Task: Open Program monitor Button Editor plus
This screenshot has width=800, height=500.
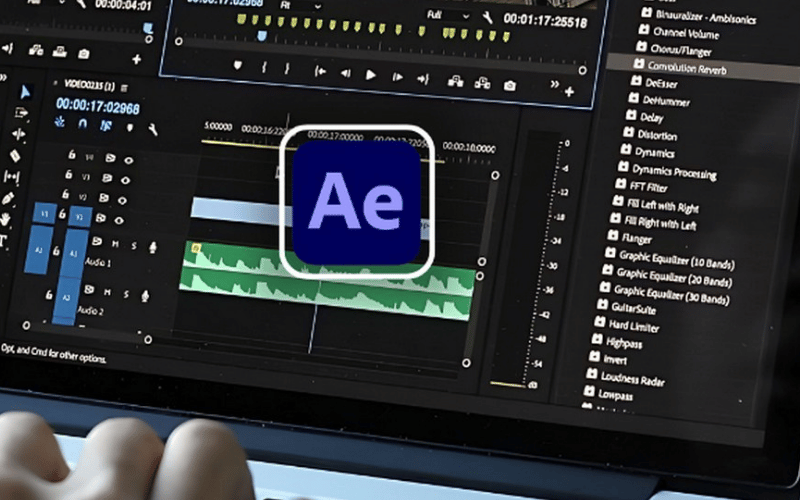Action: (x=569, y=91)
